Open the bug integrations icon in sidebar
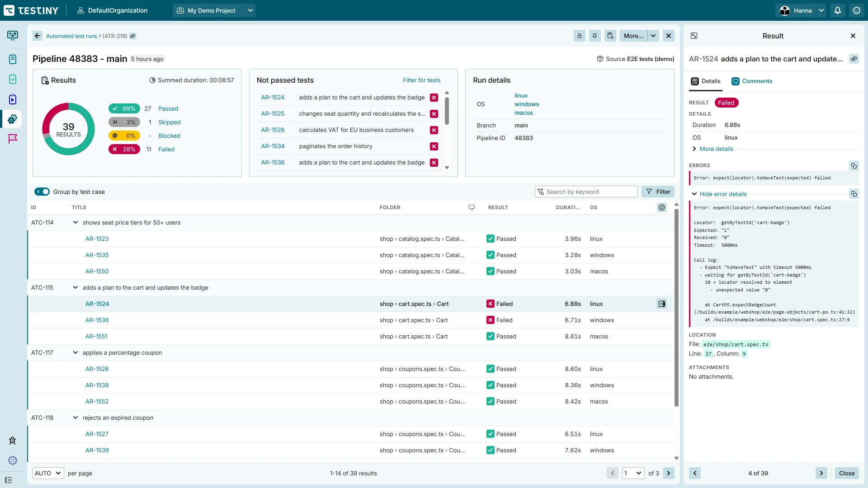868x488 pixels. click(13, 441)
